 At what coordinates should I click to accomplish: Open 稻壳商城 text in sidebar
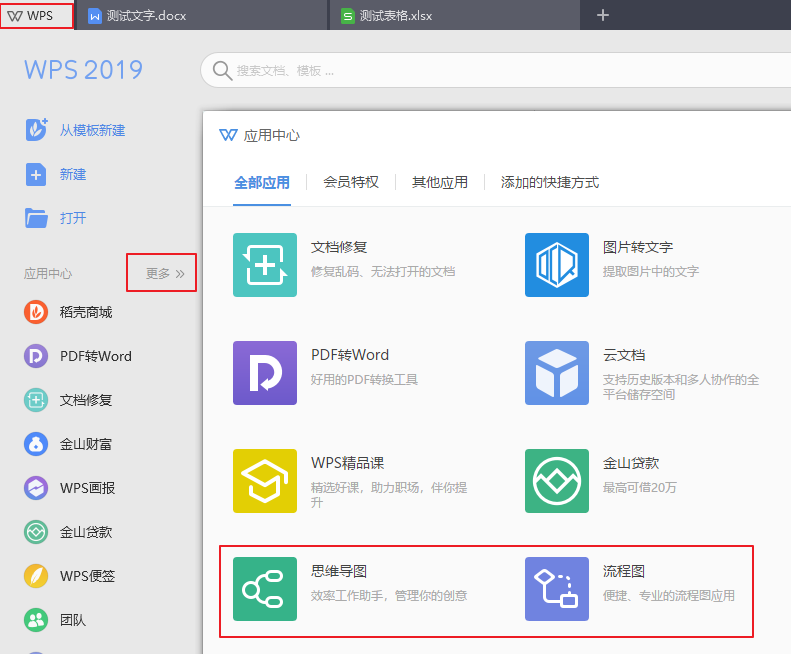[86, 312]
